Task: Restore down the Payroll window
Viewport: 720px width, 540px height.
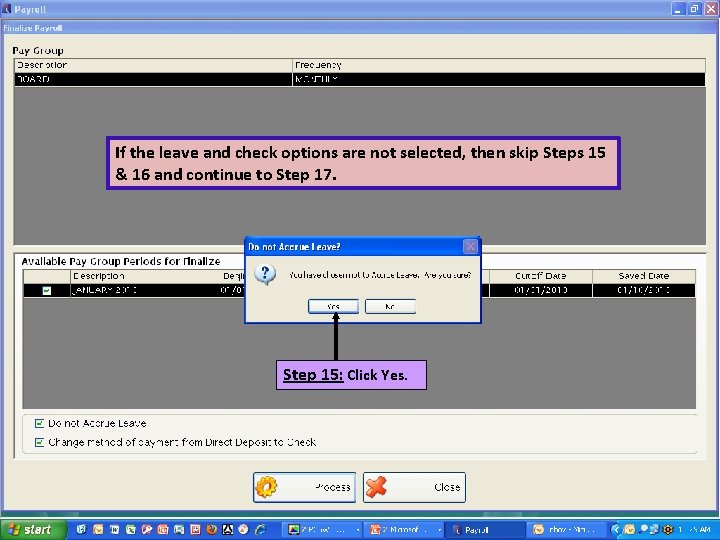Action: click(x=695, y=9)
